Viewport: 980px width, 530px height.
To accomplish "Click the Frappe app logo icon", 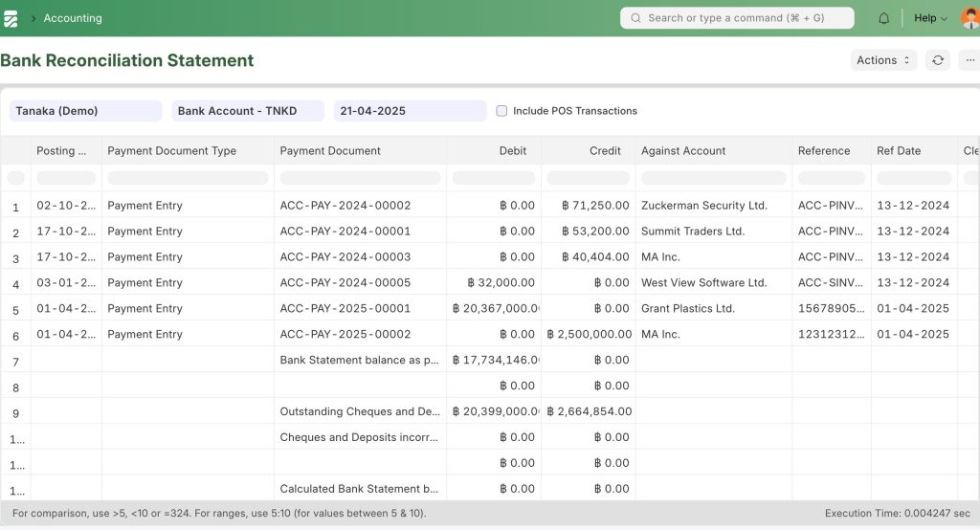I will pyautogui.click(x=11, y=18).
